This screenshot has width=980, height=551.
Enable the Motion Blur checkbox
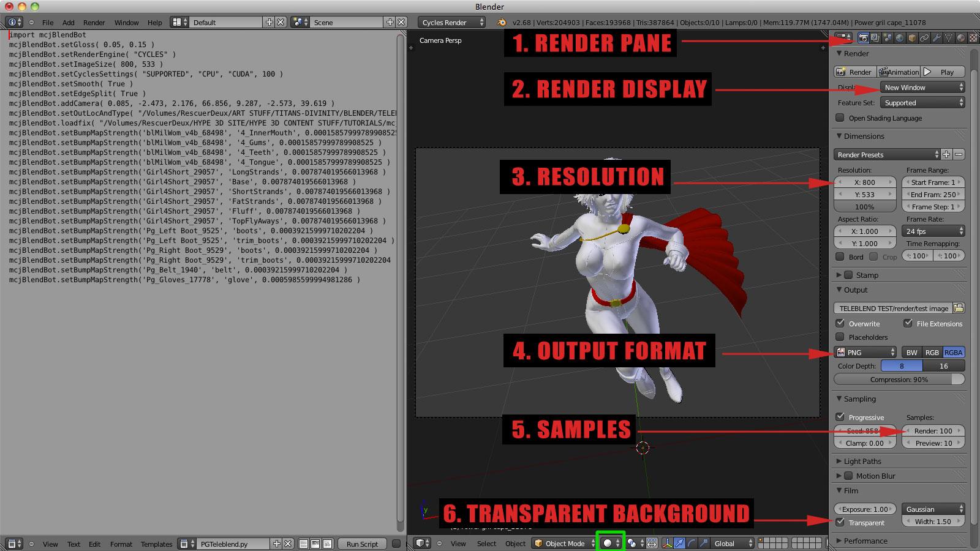pyautogui.click(x=848, y=476)
